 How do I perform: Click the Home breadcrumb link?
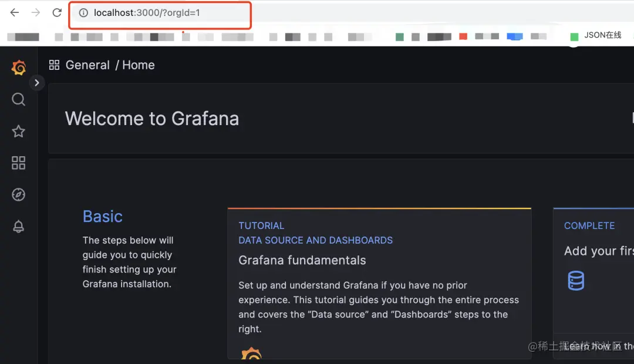[139, 65]
